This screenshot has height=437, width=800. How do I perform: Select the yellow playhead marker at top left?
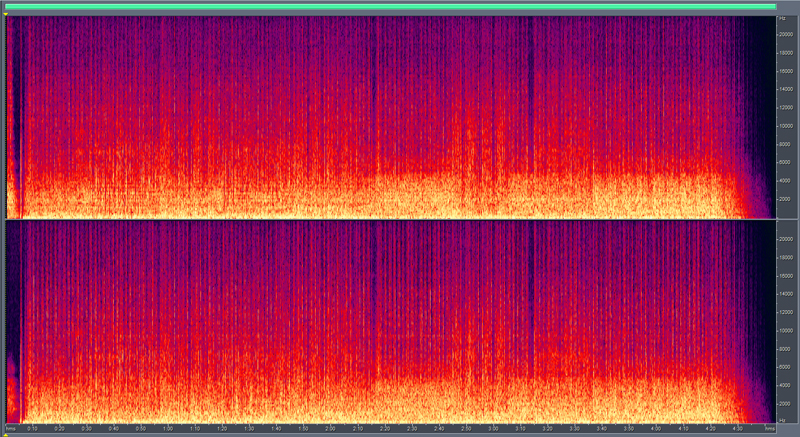point(7,15)
